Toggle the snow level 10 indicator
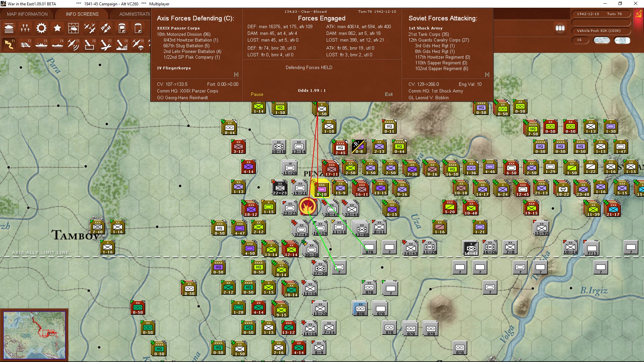The height and width of the screenshot is (362, 644). coord(622,40)
